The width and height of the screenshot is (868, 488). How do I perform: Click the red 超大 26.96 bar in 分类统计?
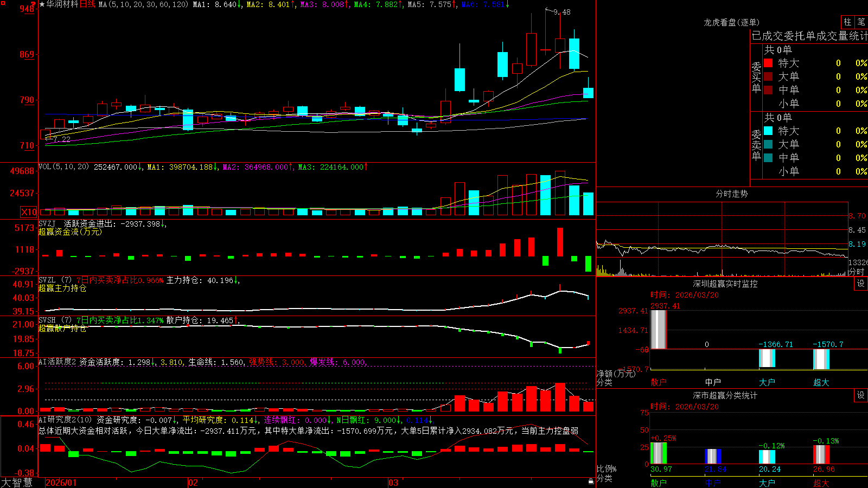click(821, 455)
